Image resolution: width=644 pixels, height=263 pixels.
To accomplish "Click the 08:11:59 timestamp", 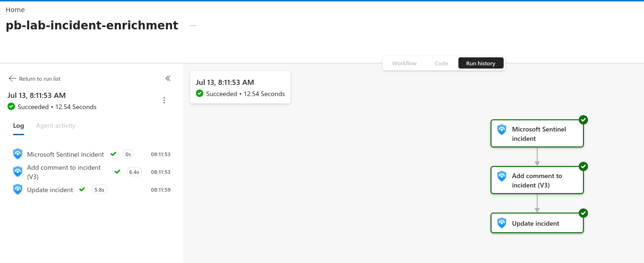I will [160, 190].
